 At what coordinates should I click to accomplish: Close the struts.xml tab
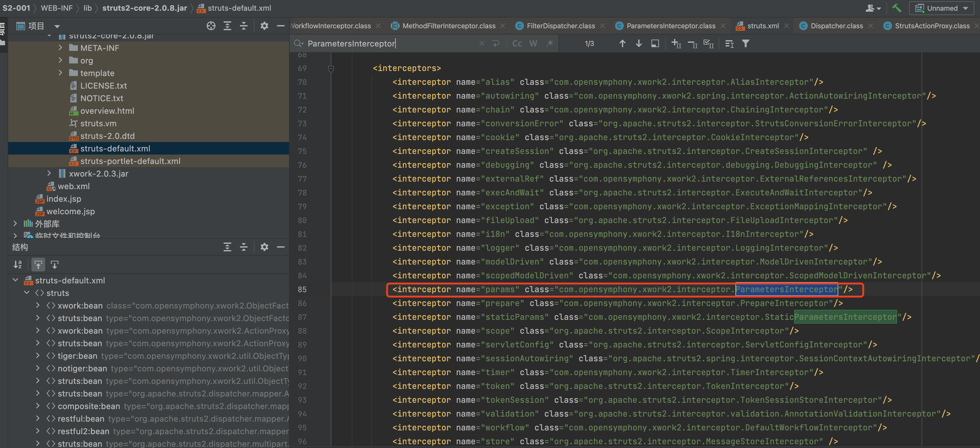787,26
